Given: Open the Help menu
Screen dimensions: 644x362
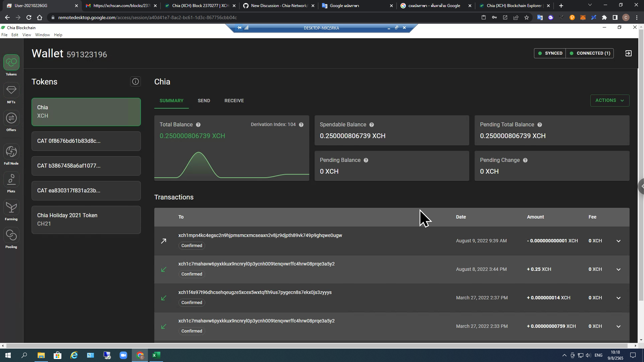Looking at the screenshot, I should tap(58, 35).
